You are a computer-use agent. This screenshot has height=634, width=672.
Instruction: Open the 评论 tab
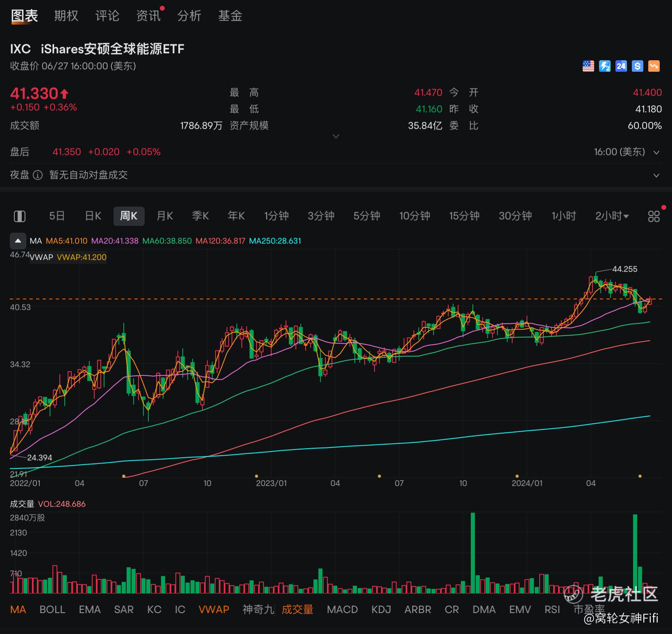107,16
